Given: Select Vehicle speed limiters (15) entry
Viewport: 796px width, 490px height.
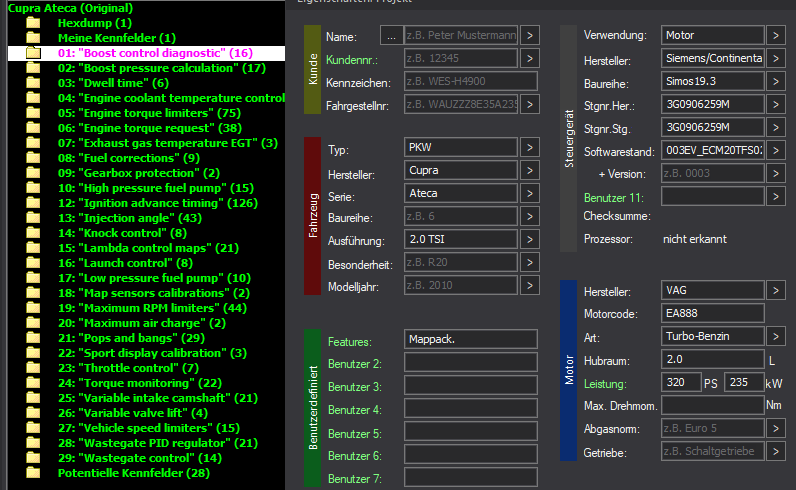Looking at the screenshot, I should [149, 428].
